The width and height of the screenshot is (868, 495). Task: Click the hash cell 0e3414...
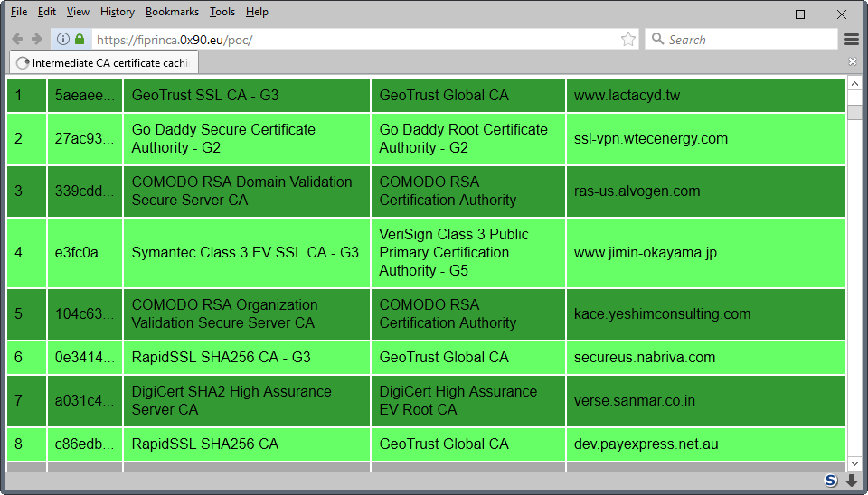pyautogui.click(x=85, y=358)
